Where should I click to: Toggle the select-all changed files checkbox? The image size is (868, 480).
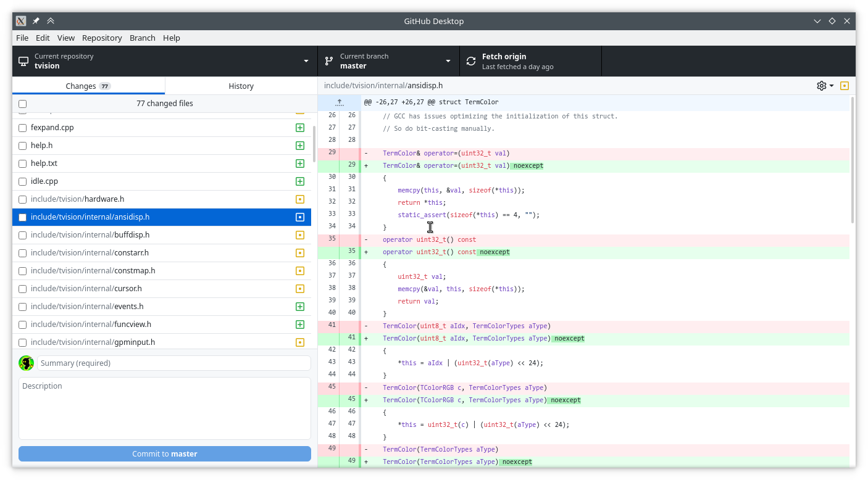click(x=23, y=104)
